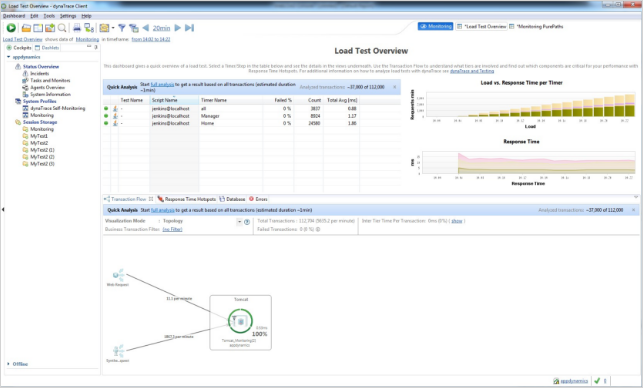Select Status Overview in tree
644x389 pixels.
41,67
